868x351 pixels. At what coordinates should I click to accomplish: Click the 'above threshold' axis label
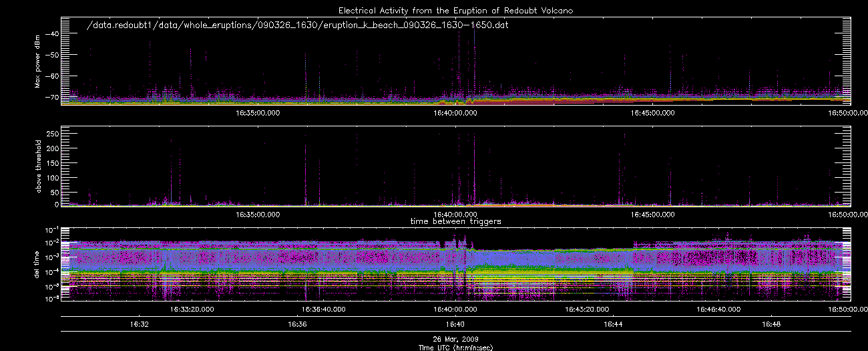coord(37,166)
